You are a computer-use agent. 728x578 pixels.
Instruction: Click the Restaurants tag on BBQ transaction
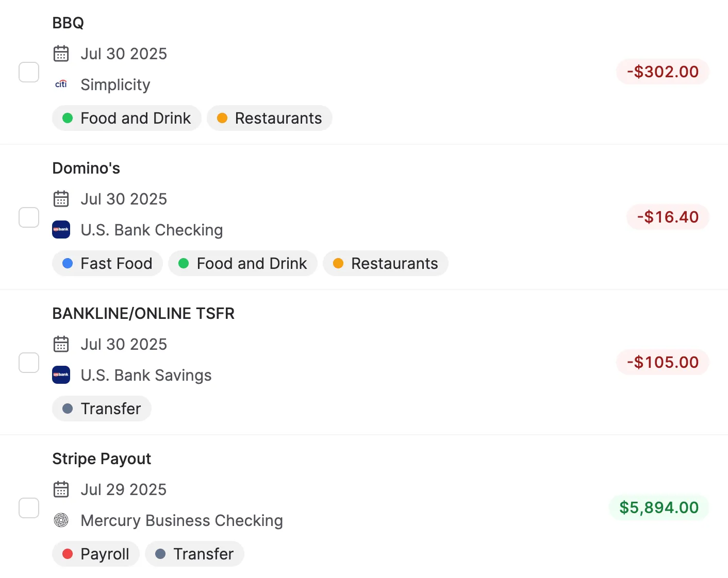coord(269,118)
